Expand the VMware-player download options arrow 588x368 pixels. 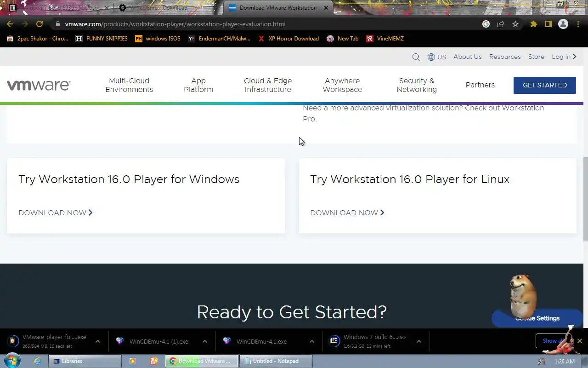click(98, 341)
